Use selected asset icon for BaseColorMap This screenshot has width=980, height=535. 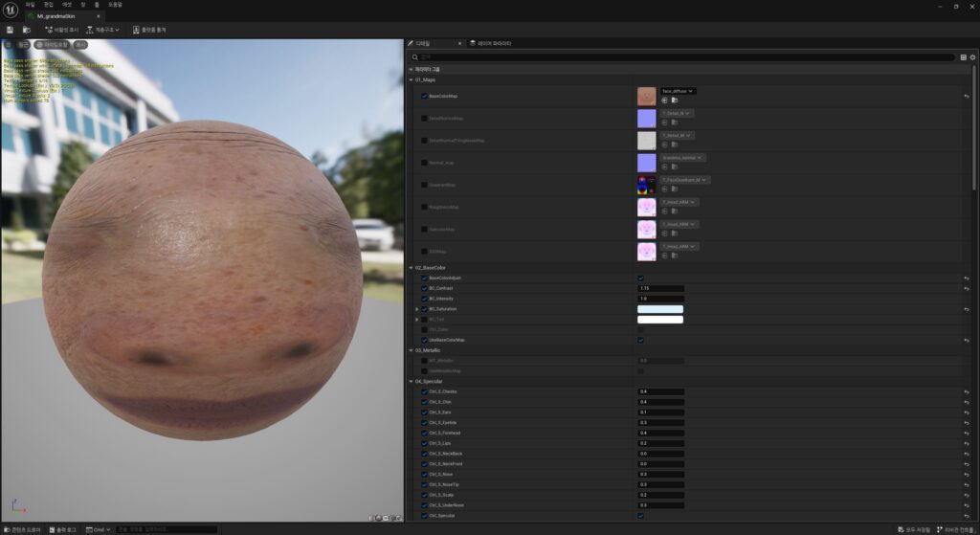click(664, 100)
